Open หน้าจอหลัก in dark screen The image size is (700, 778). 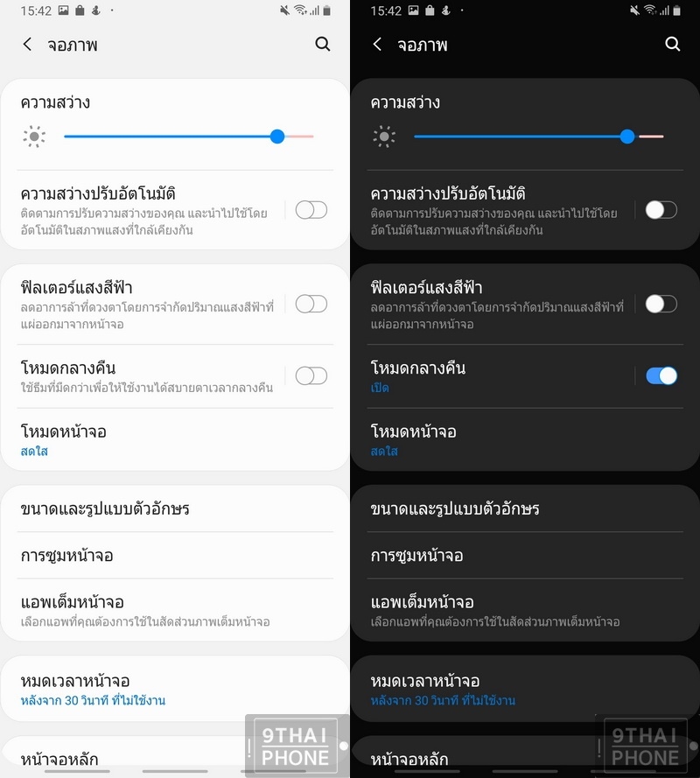pos(525,758)
